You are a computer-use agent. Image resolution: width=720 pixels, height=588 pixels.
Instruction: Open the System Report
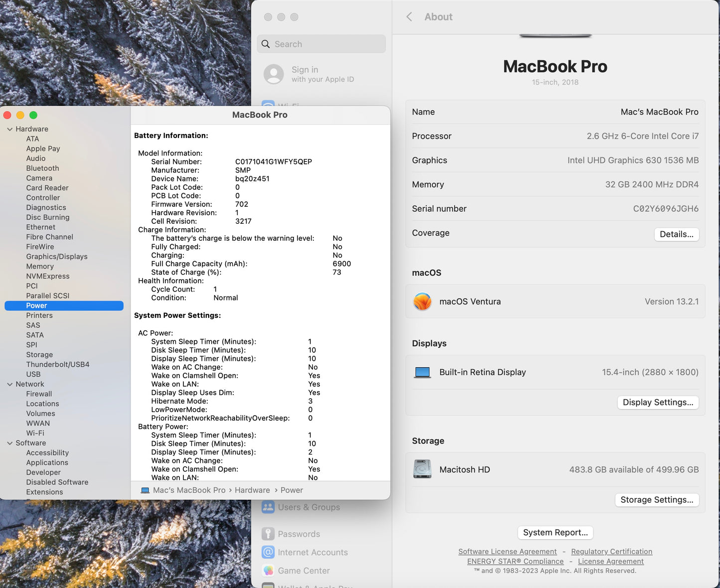(555, 532)
